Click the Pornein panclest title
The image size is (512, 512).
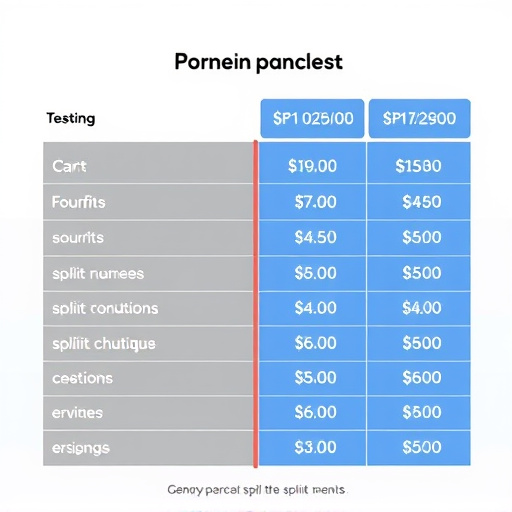pyautogui.click(x=259, y=62)
